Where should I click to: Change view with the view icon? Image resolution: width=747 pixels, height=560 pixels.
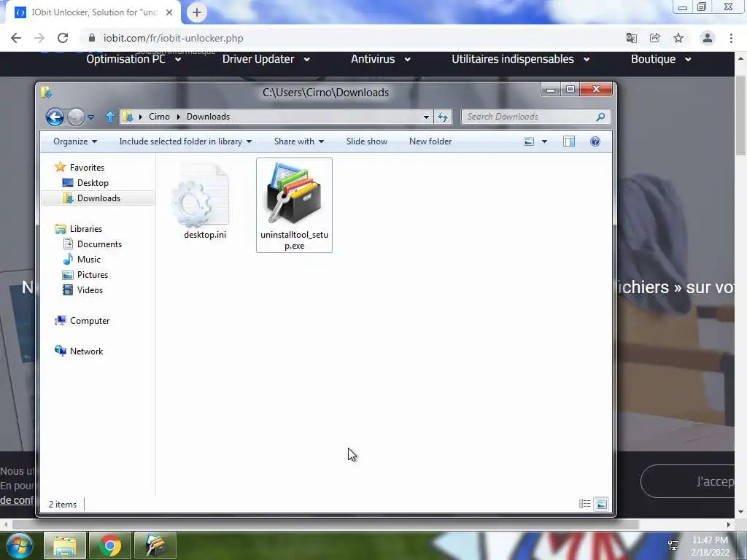point(529,141)
